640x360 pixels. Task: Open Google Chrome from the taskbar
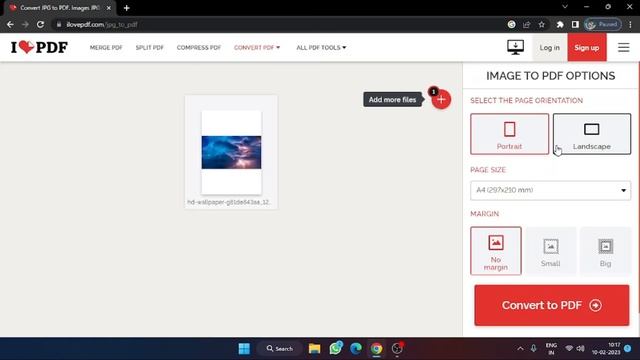(x=376, y=349)
